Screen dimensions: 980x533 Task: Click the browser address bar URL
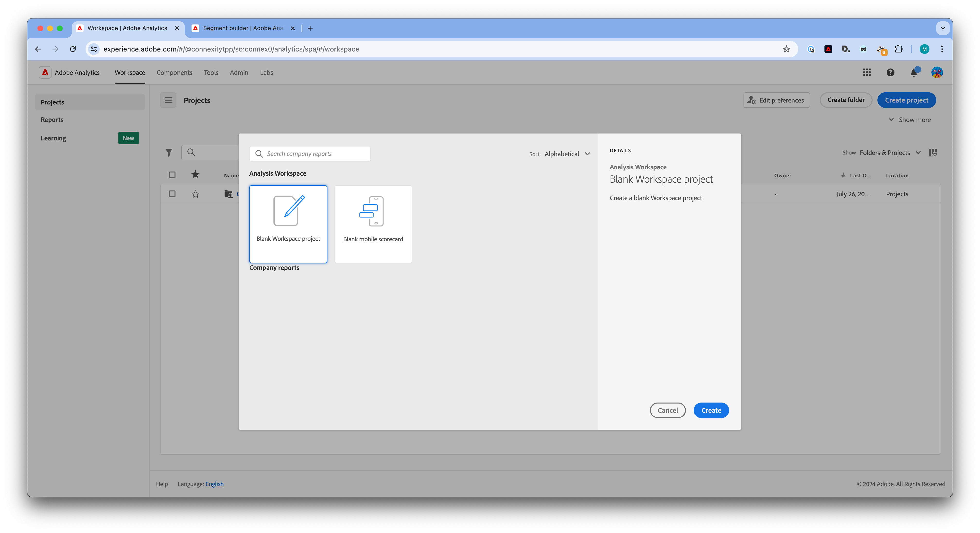(x=231, y=49)
